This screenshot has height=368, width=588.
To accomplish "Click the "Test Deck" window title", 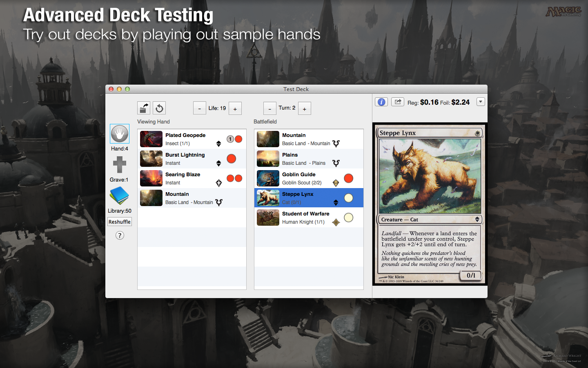I will click(x=296, y=89).
